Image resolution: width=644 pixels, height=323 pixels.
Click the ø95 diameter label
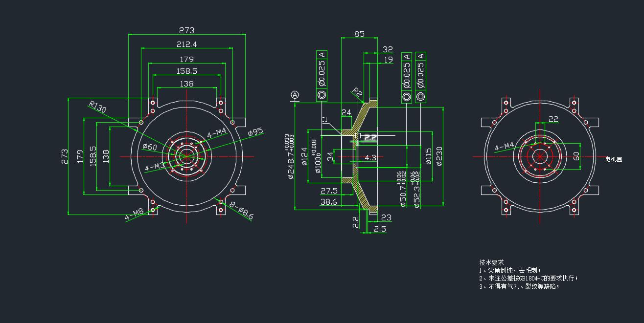[255, 132]
